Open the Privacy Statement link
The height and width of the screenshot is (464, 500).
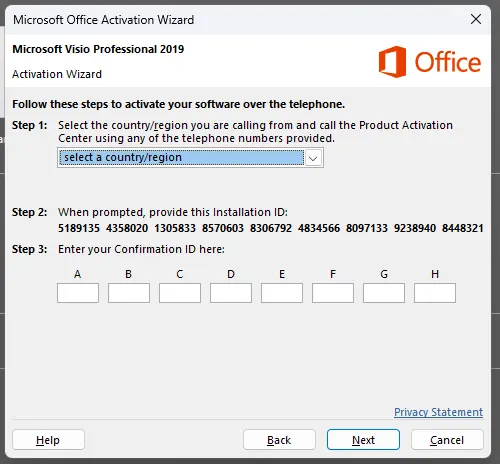[x=438, y=412]
